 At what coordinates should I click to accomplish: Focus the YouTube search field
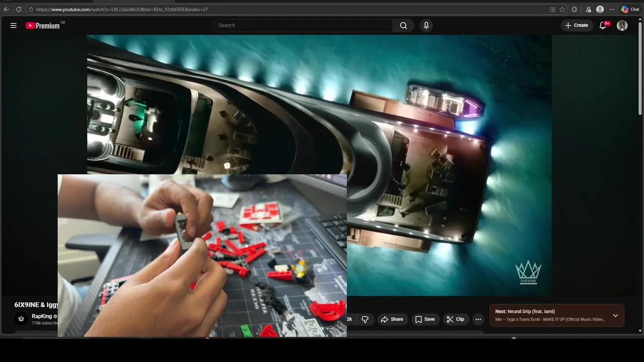[303, 26]
